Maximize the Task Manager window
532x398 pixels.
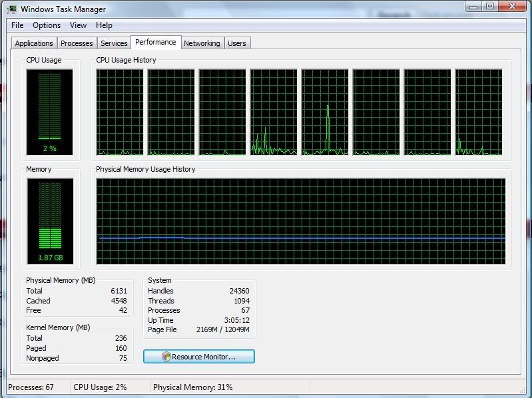490,7
